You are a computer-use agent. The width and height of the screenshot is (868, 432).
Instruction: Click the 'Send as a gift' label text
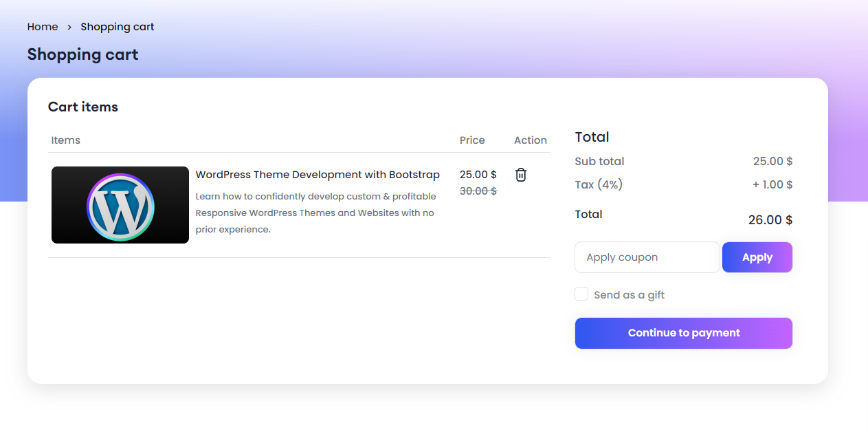point(629,295)
